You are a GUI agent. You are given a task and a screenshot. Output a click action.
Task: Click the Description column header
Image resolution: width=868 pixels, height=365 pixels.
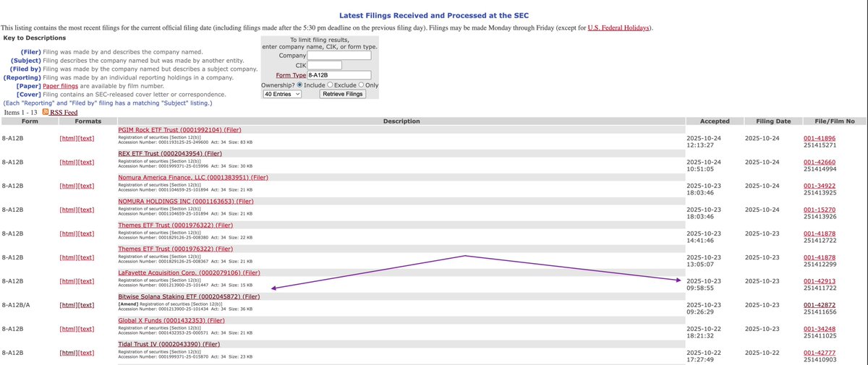401,121
